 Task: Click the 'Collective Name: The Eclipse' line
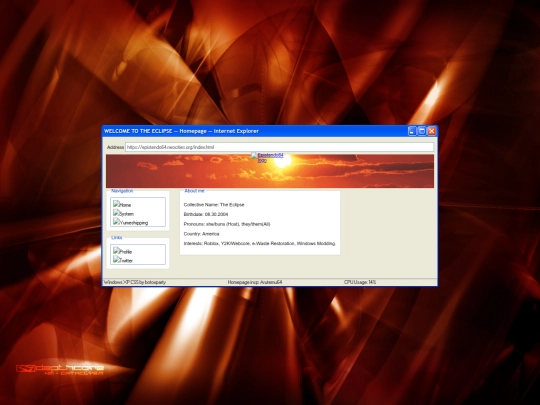(214, 205)
